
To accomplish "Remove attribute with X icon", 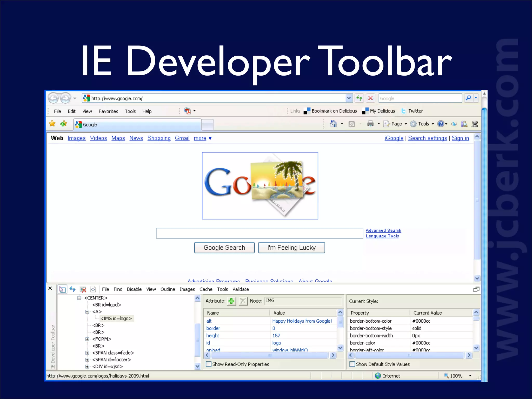I will 243,301.
